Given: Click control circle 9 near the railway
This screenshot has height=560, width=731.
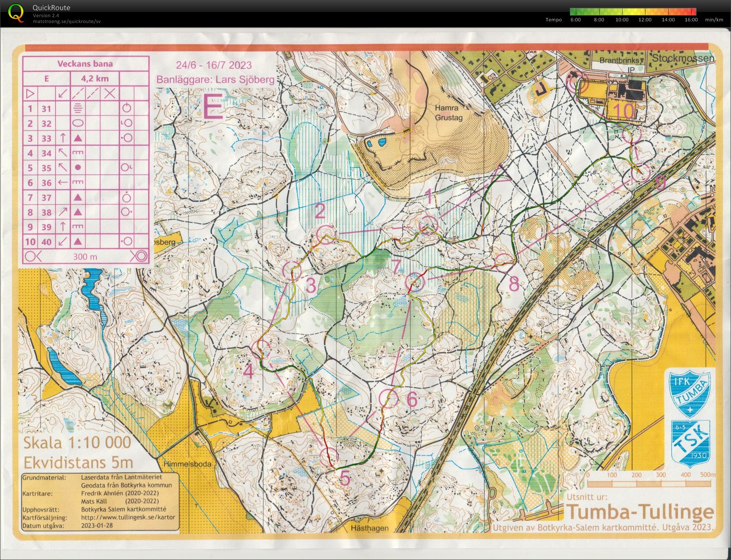Looking at the screenshot, I should [641, 172].
